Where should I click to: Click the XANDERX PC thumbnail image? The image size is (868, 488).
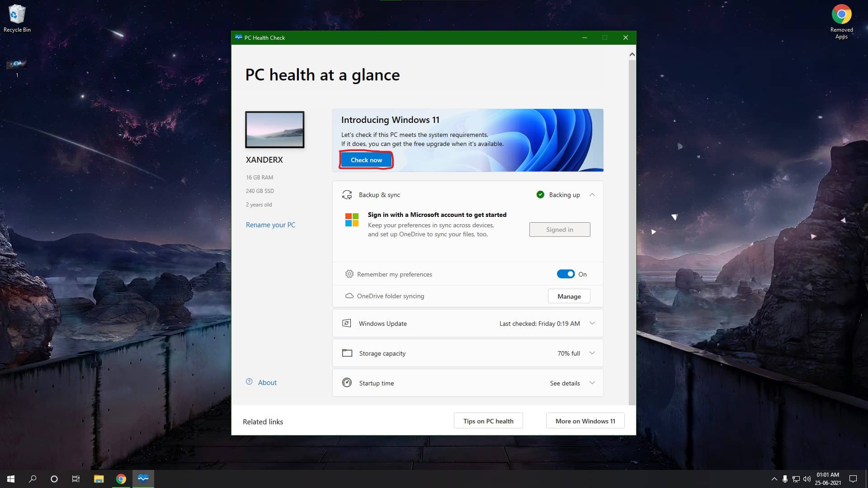(275, 130)
